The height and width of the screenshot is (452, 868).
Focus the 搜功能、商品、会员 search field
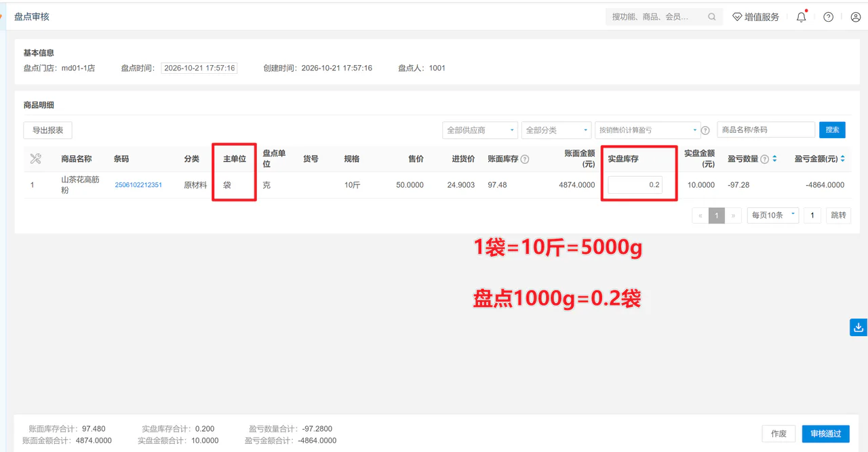coord(663,17)
